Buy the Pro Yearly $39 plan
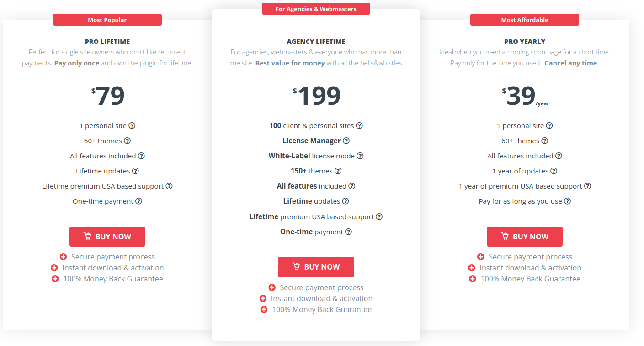Image resolution: width=644 pixels, height=346 pixels. point(525,237)
